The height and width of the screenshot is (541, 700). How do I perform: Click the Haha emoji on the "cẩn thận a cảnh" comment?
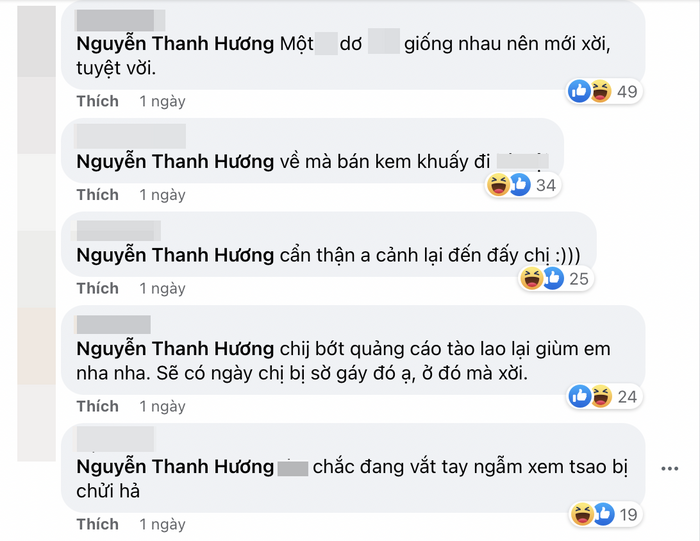click(x=532, y=279)
